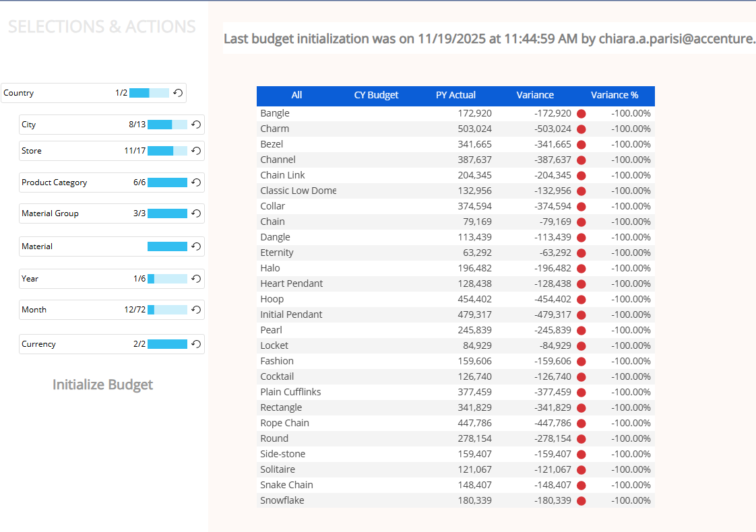Select the Channel row label

(278, 160)
